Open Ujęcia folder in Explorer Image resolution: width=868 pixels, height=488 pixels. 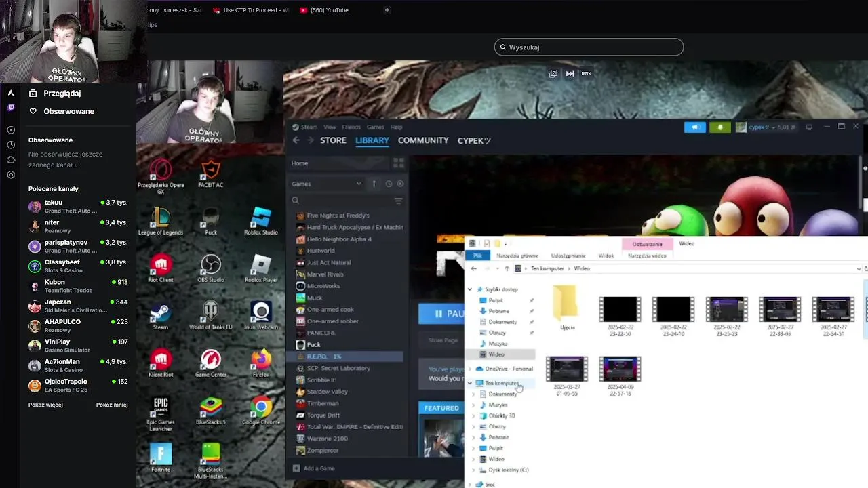coord(567,309)
